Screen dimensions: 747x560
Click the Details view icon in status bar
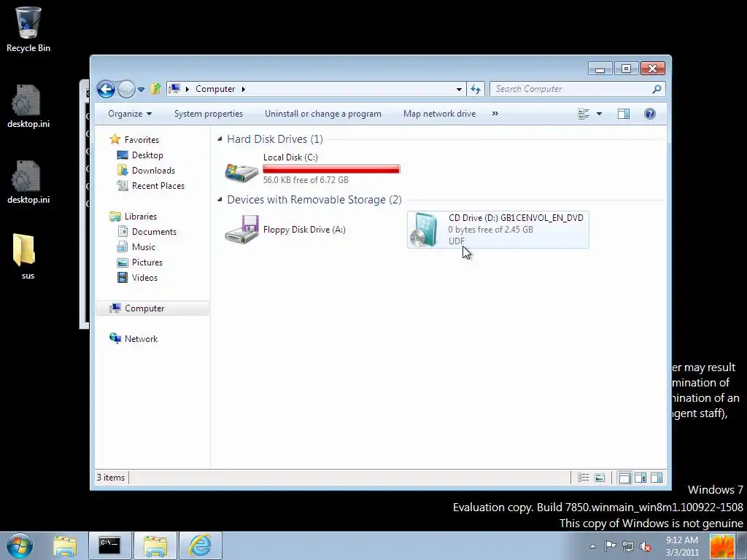583,478
